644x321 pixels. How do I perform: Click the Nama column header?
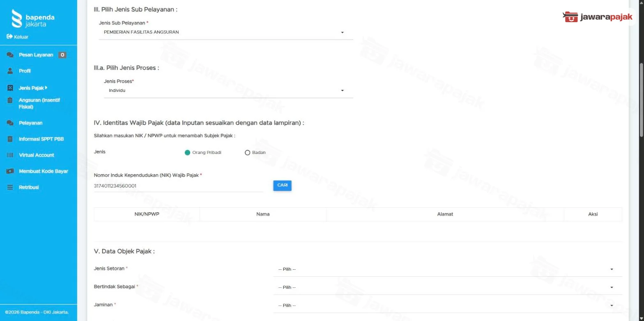point(263,214)
